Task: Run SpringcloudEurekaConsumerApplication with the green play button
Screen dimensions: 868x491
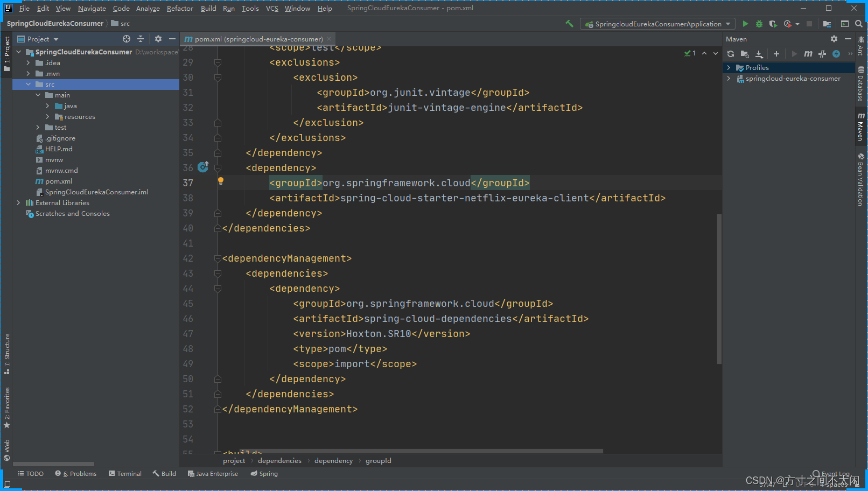Action: 745,24
